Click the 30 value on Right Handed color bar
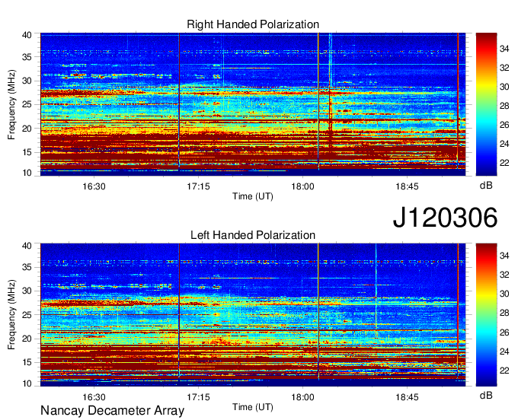Image resolution: width=518 pixels, height=420 pixels. (x=504, y=87)
